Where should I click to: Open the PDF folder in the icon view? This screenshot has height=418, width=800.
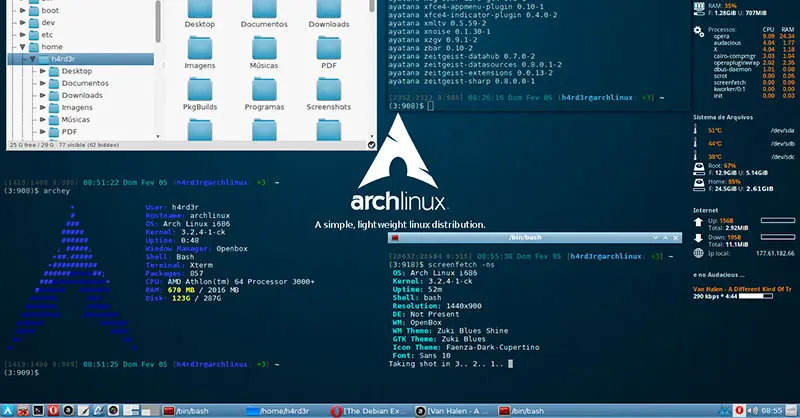(329, 53)
